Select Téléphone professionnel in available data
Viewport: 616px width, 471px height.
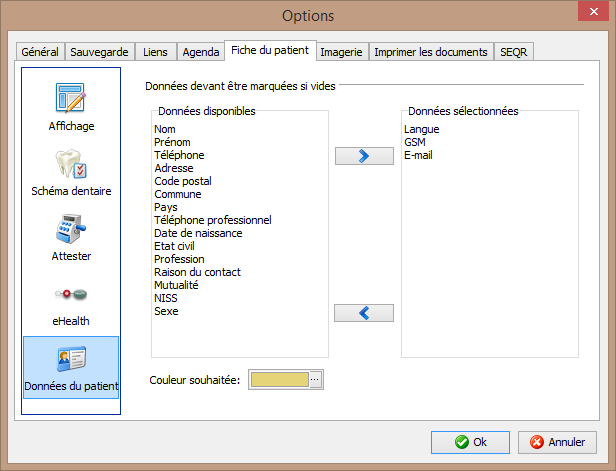pyautogui.click(x=212, y=220)
